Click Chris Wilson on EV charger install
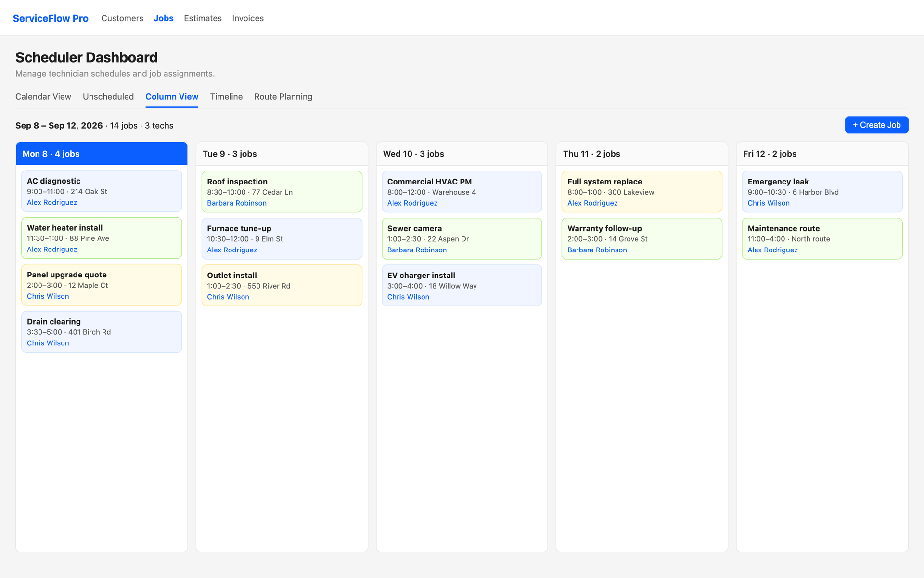This screenshot has height=578, width=924. (x=408, y=297)
